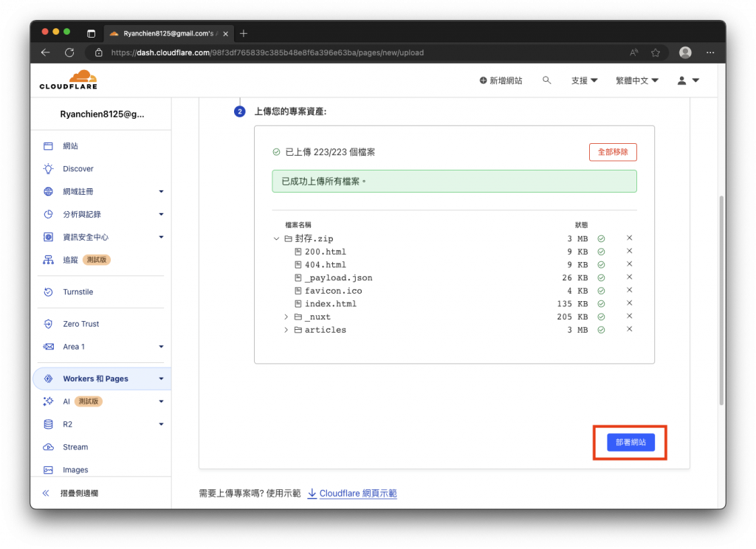
Task: Remove 404.html with its X icon
Action: click(x=629, y=264)
